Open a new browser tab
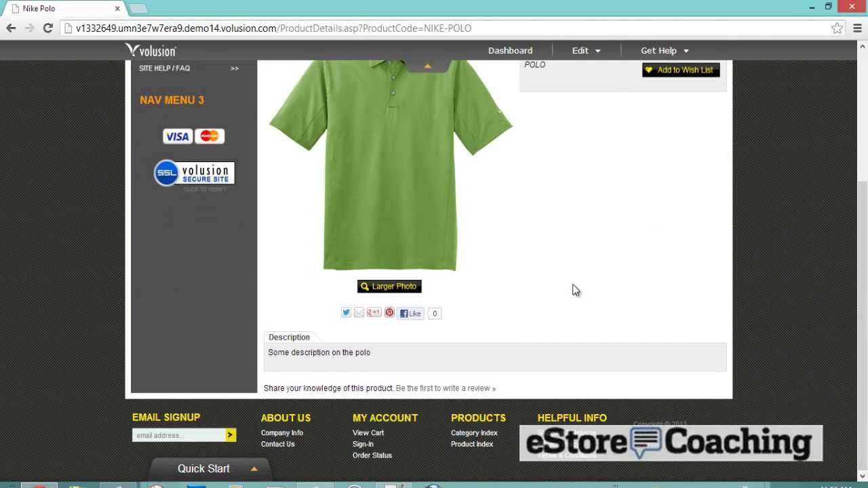 [x=138, y=8]
